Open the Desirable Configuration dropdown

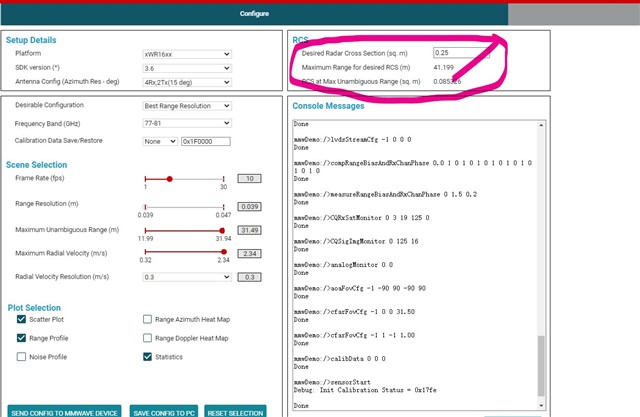[187, 106]
